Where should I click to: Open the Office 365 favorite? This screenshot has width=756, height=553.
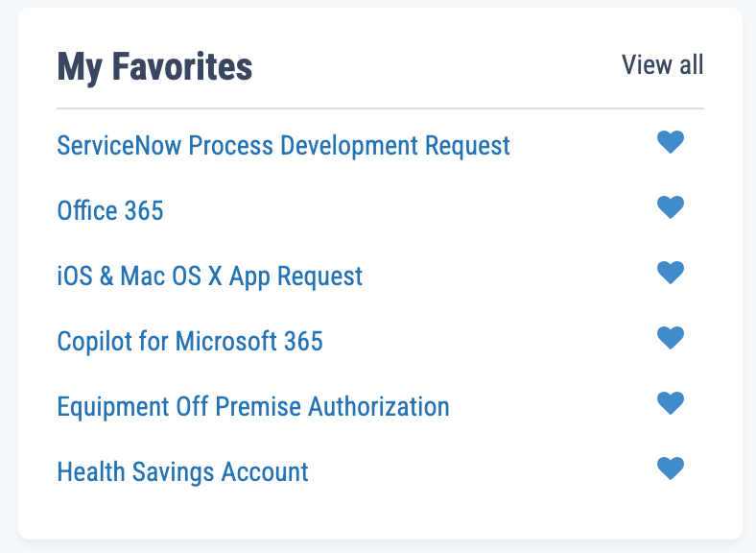pyautogui.click(x=110, y=211)
